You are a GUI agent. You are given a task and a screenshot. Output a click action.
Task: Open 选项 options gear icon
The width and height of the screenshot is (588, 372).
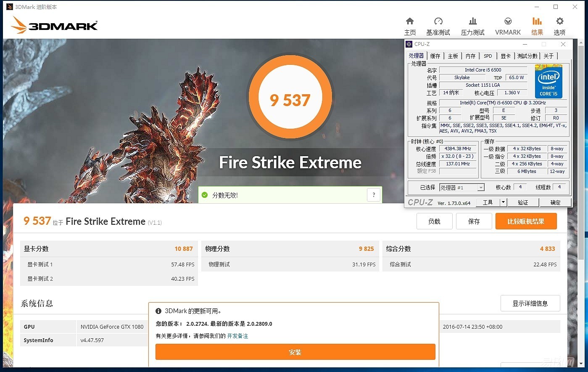coord(559,21)
